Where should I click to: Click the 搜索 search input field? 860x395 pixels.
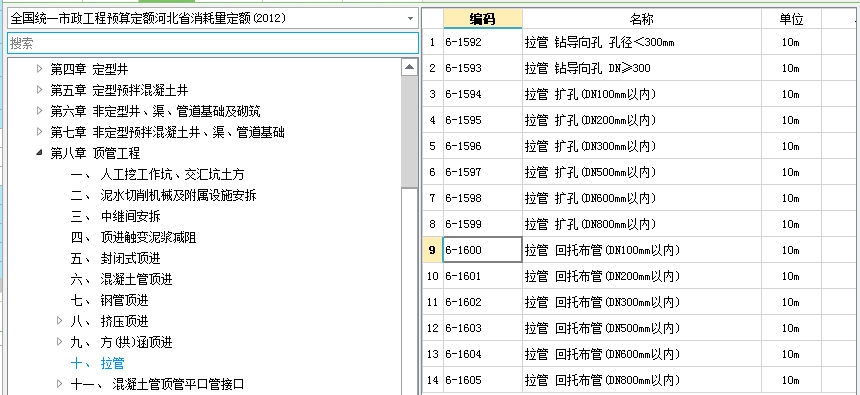pos(213,43)
